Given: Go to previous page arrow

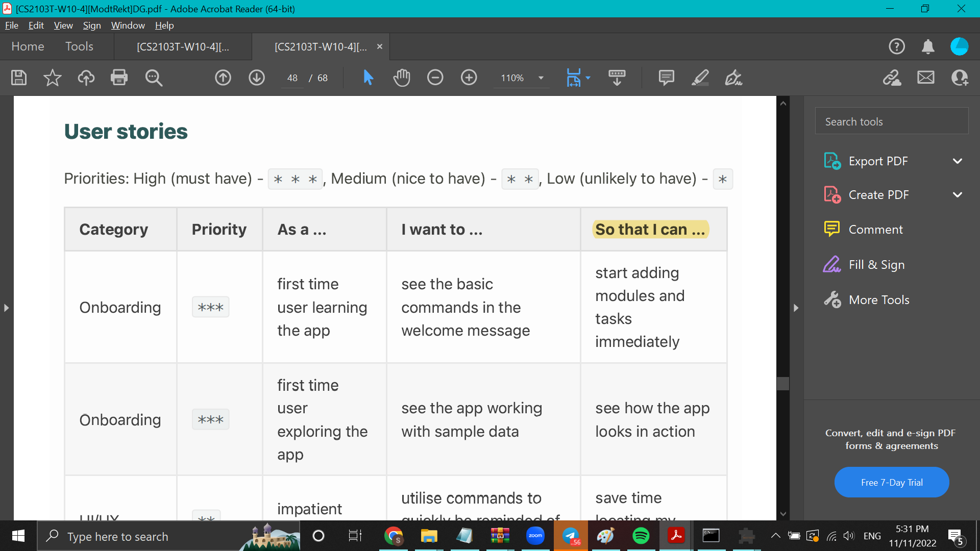Looking at the screenshot, I should (223, 78).
